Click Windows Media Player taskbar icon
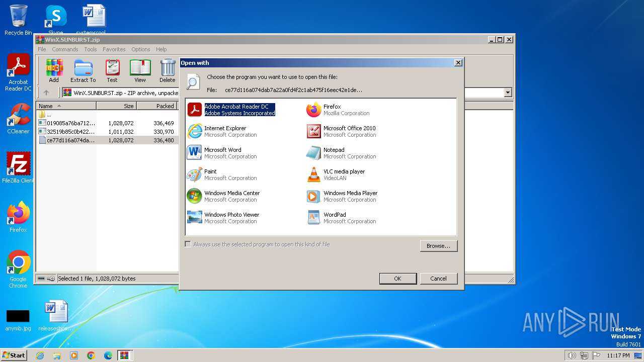Viewport: 644px width, 362px height. pos(74,355)
